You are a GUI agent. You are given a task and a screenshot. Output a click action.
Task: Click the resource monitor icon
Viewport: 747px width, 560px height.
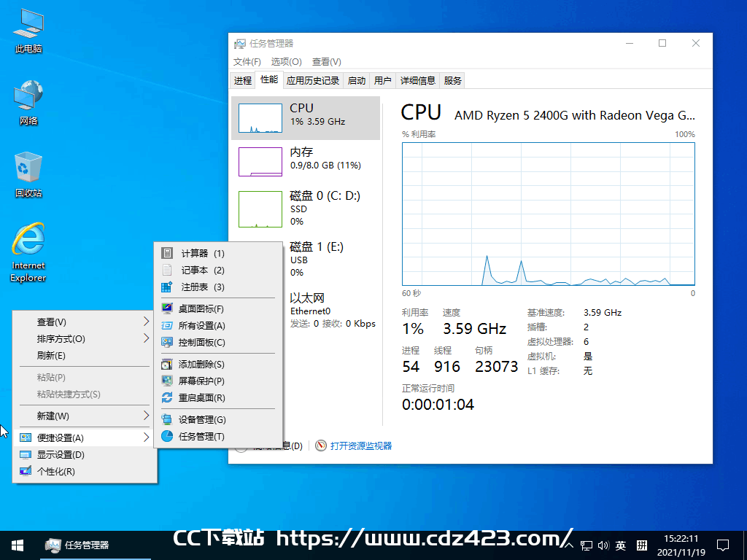coord(321,446)
